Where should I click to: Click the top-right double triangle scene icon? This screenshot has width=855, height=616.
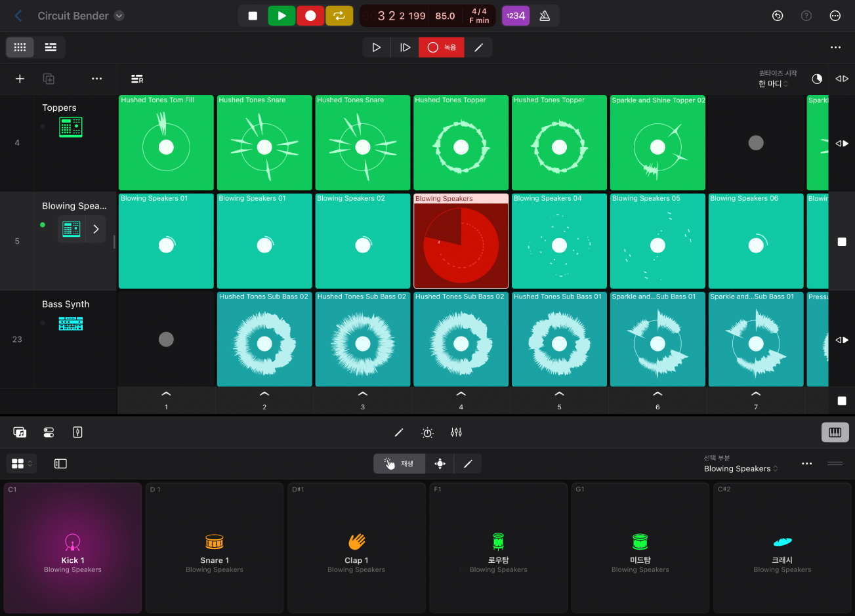point(842,79)
